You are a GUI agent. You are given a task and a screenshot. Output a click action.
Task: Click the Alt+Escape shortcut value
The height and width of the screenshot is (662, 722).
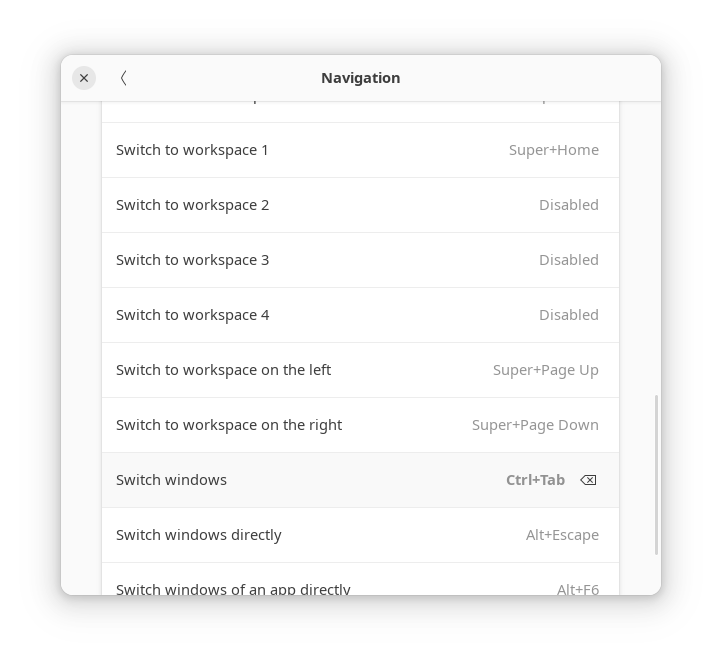562,535
